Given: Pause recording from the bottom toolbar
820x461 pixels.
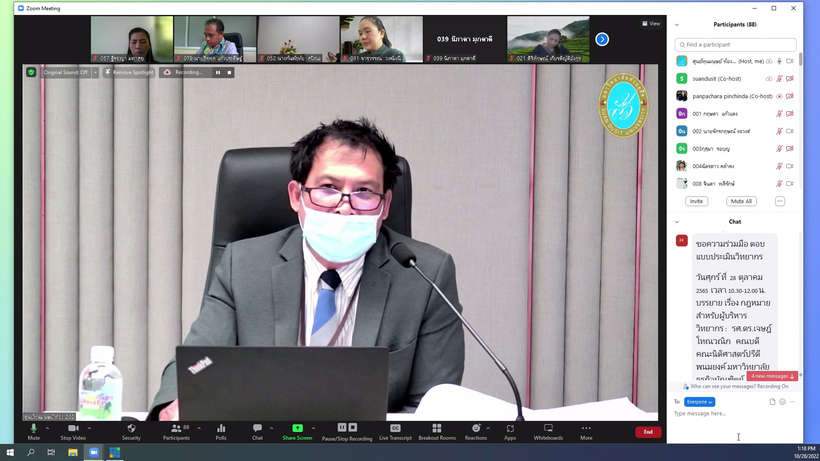Looking at the screenshot, I should click(x=341, y=428).
